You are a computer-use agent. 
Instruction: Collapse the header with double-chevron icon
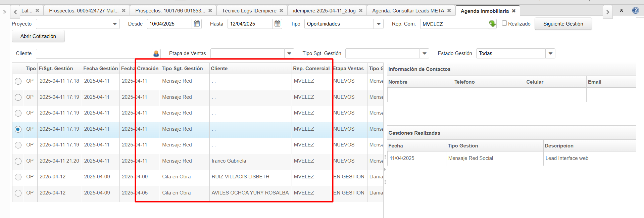622,11
